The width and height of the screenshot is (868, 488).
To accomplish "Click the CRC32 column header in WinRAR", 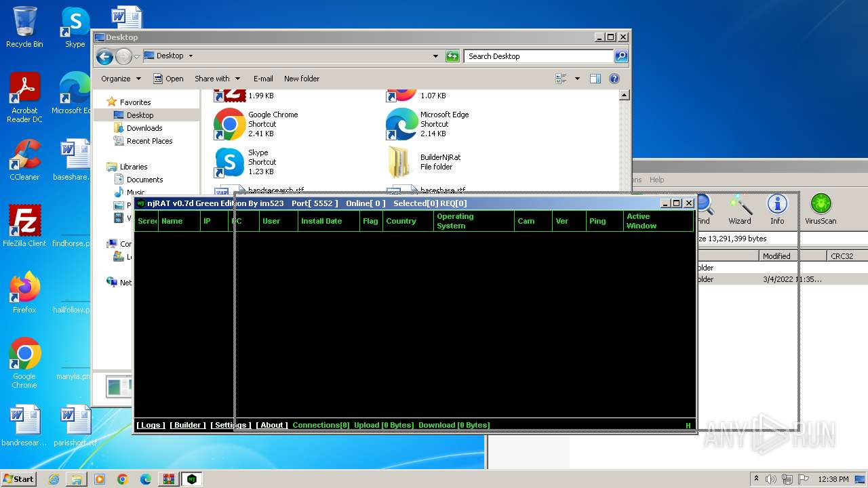I will pos(848,256).
